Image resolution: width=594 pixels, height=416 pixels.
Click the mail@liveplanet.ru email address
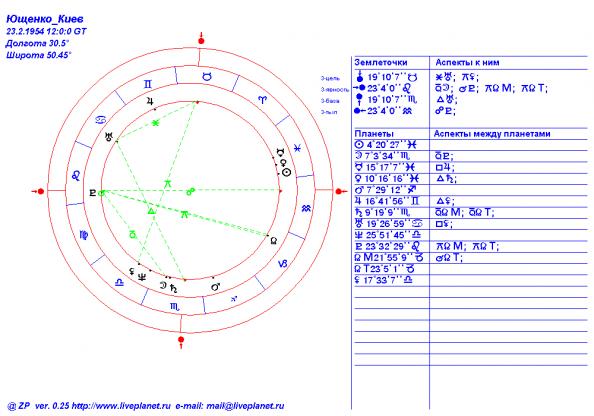click(x=245, y=406)
